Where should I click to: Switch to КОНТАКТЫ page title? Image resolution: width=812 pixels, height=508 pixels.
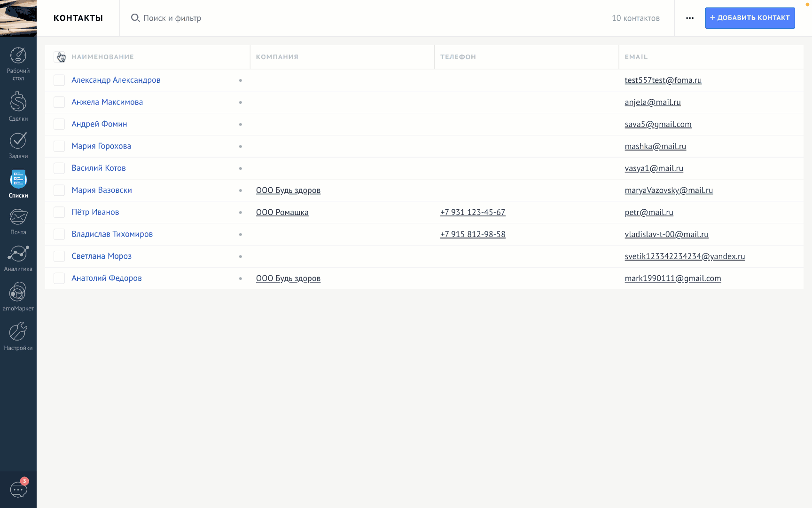[x=78, y=18]
